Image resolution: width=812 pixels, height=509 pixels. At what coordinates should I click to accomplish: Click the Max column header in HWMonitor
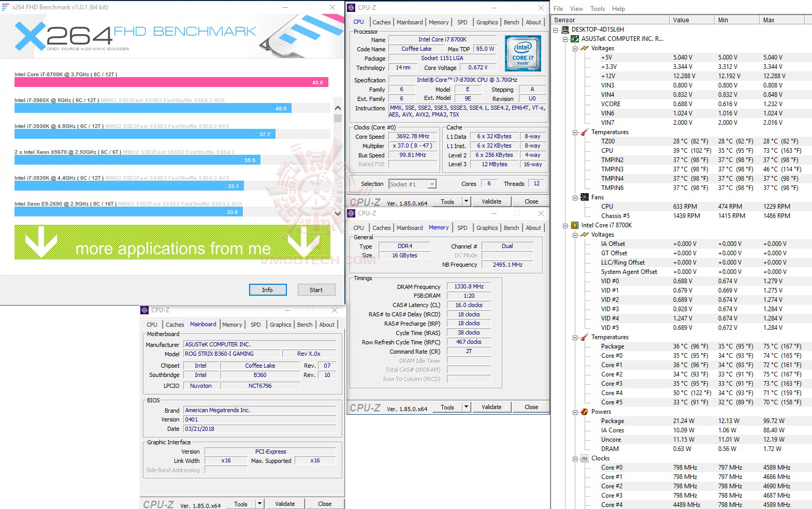[x=782, y=20]
